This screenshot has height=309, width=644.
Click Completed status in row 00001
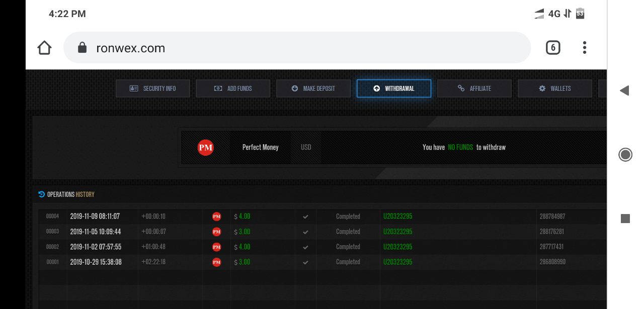348,262
